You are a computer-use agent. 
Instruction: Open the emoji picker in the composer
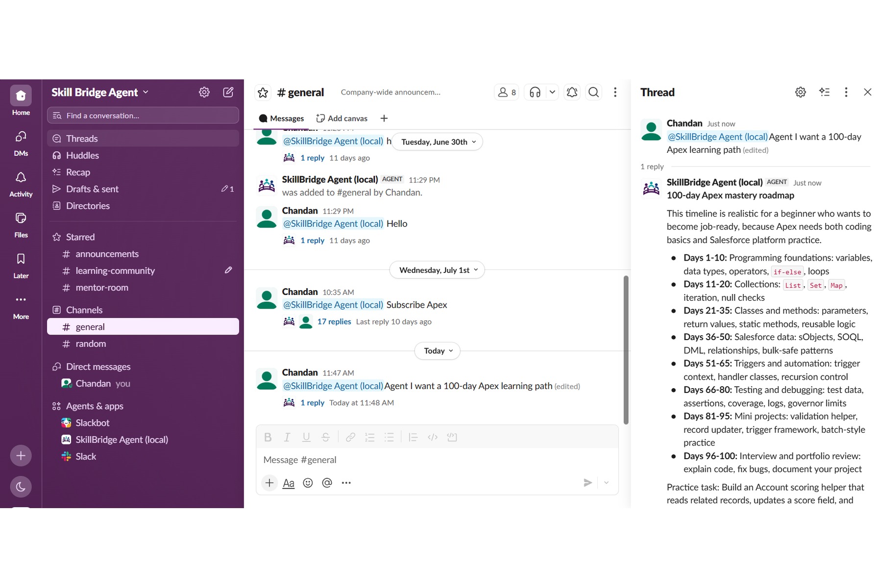[308, 483]
